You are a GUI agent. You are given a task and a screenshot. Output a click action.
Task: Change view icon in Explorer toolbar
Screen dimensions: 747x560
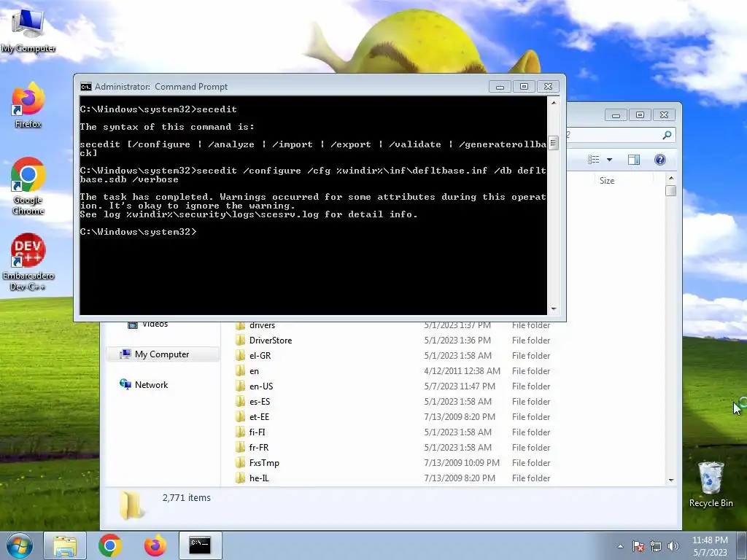tap(594, 160)
